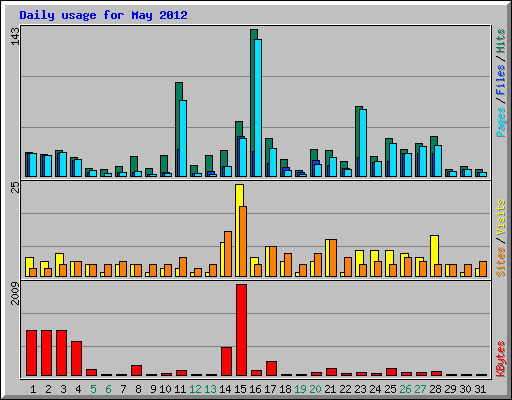
Task: Click the red KBytes bar for day 2
Action: pos(47,353)
